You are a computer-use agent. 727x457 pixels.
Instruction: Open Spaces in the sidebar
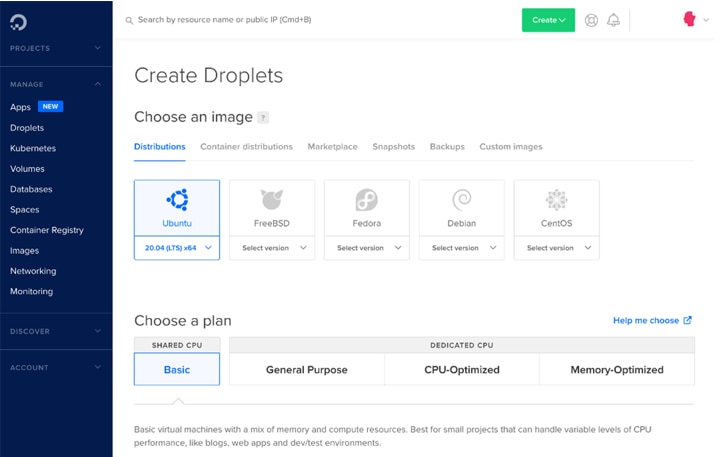pos(25,209)
